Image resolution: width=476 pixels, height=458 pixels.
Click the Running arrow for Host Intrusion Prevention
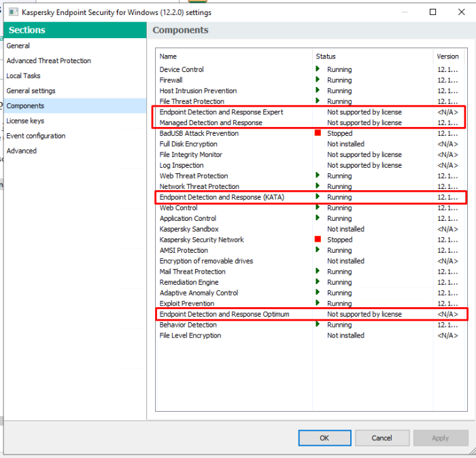318,90
